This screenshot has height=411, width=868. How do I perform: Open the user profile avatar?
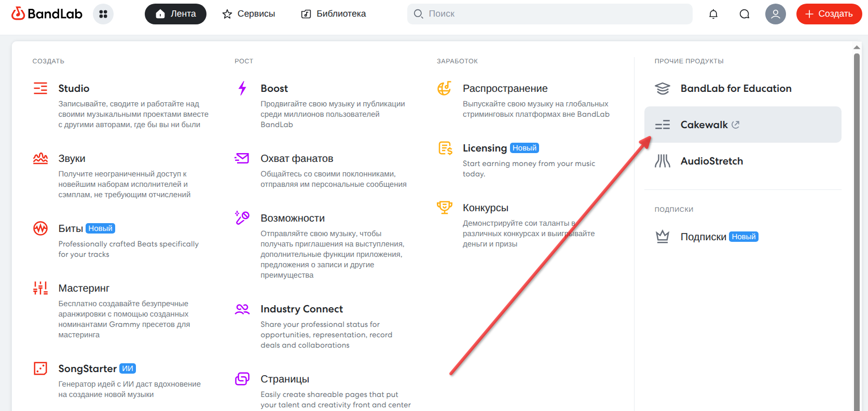(776, 14)
